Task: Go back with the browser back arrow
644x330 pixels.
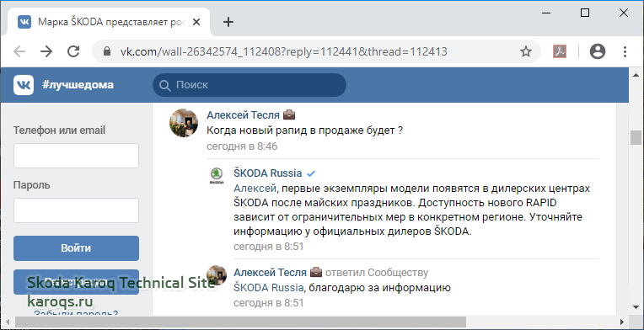Action: pyautogui.click(x=19, y=51)
